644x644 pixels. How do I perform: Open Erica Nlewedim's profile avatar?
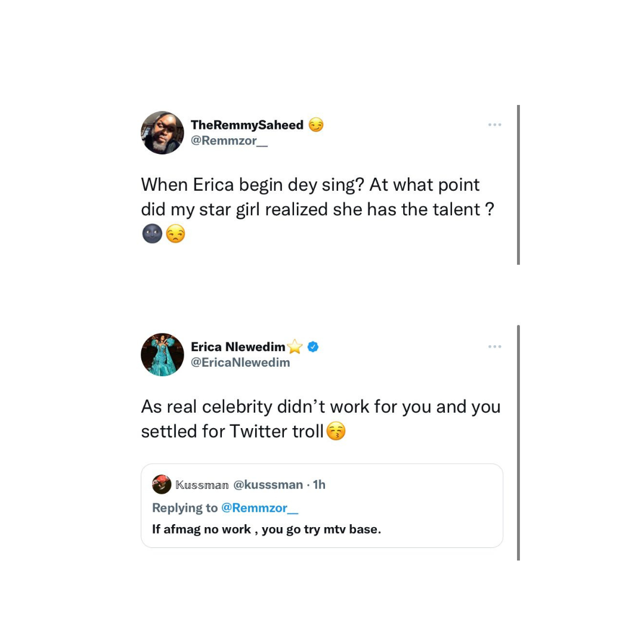click(162, 354)
